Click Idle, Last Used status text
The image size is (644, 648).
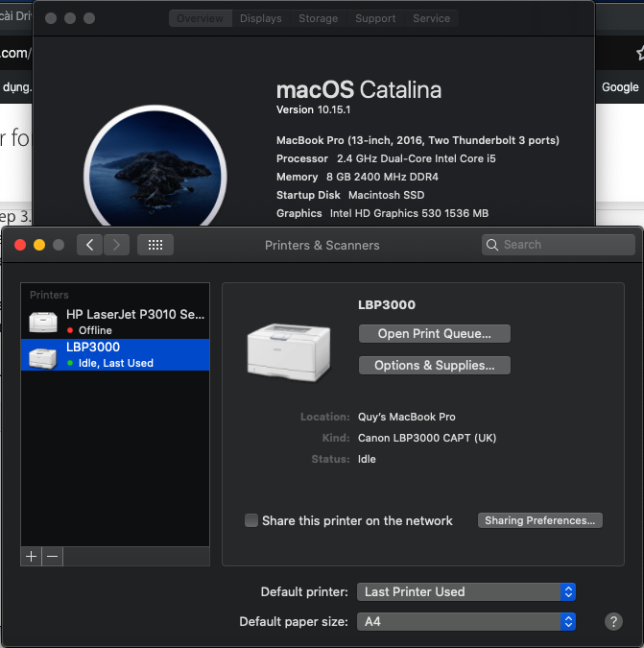pyautogui.click(x=116, y=363)
